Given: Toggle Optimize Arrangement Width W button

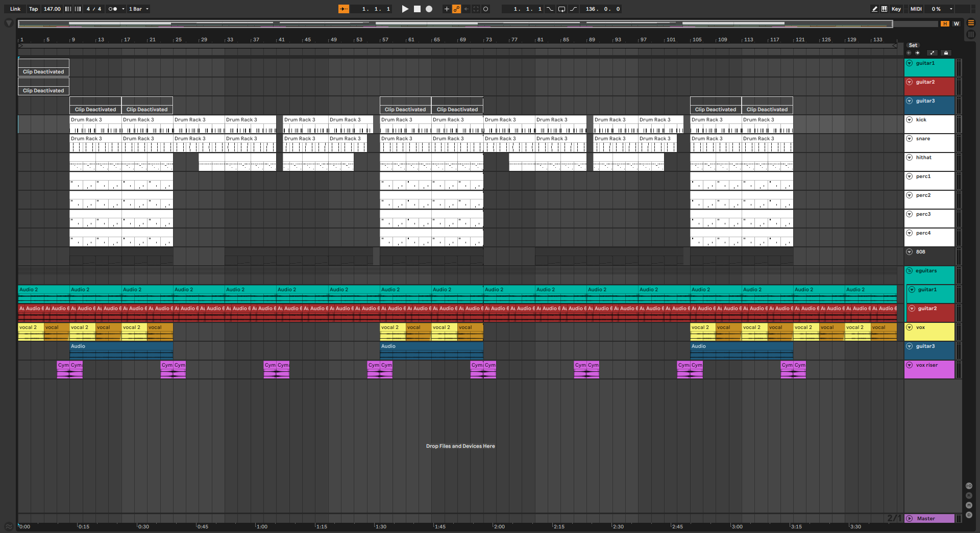Looking at the screenshot, I should [956, 23].
